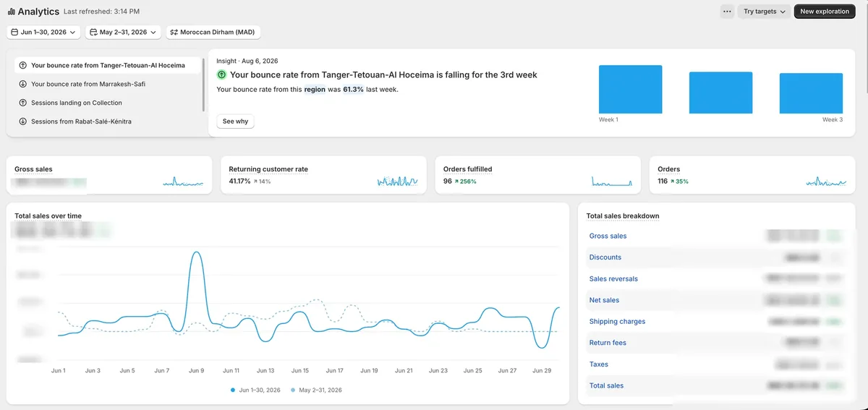
Task: Click the Gross sales card sparkline
Action: click(183, 182)
